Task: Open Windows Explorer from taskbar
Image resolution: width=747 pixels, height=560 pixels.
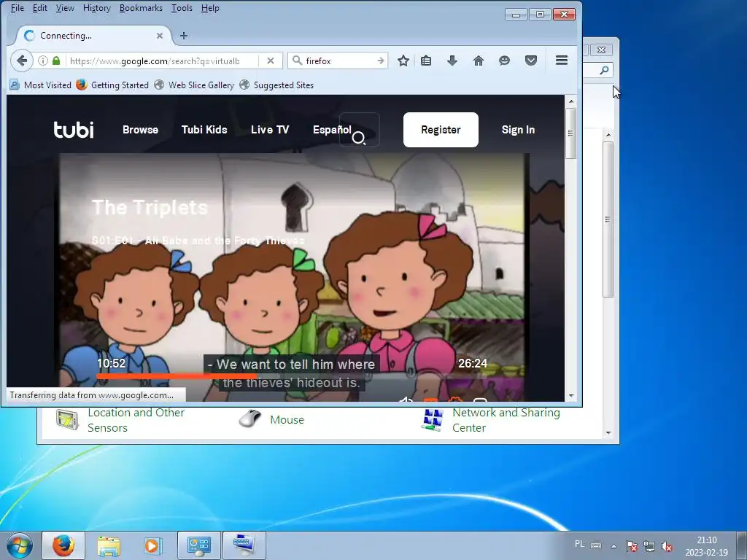Action: pos(109,545)
